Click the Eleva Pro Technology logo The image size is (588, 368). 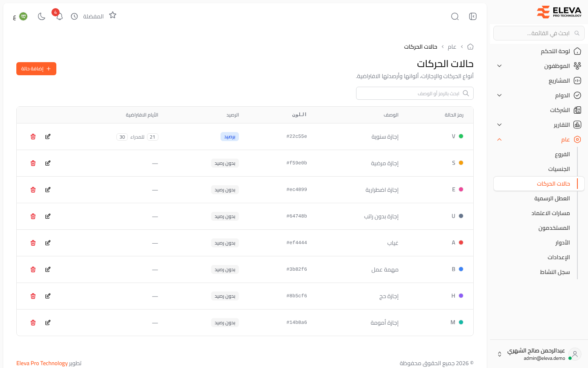click(559, 12)
